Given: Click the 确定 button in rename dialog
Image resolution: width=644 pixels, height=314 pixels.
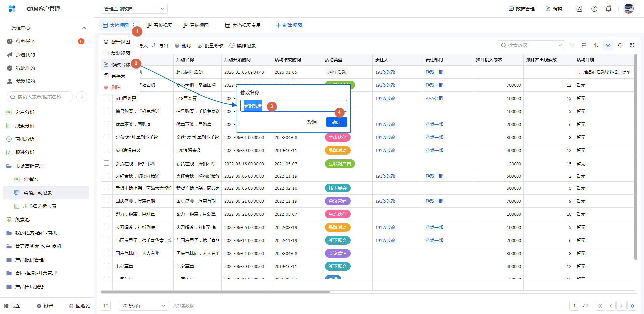Looking at the screenshot, I should [x=336, y=122].
